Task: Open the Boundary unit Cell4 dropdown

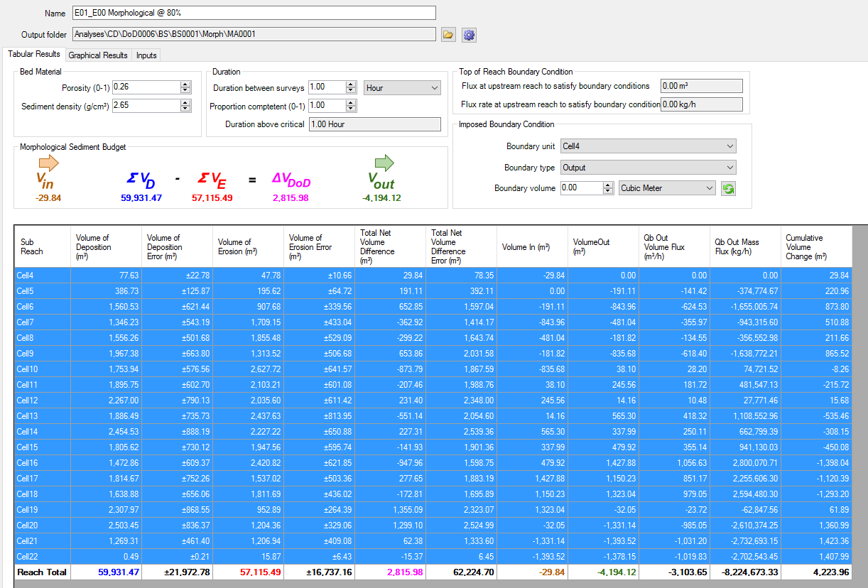Action: [x=649, y=146]
